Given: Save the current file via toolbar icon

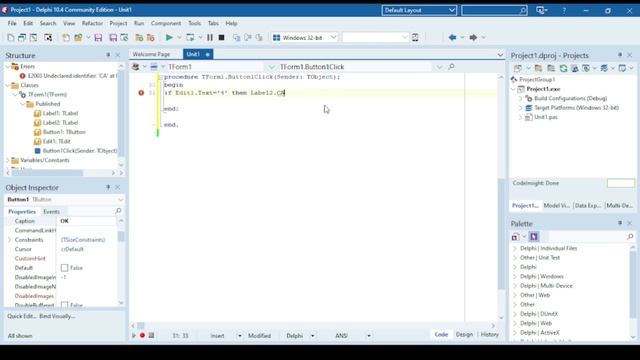Looking at the screenshot, I should (x=98, y=38).
